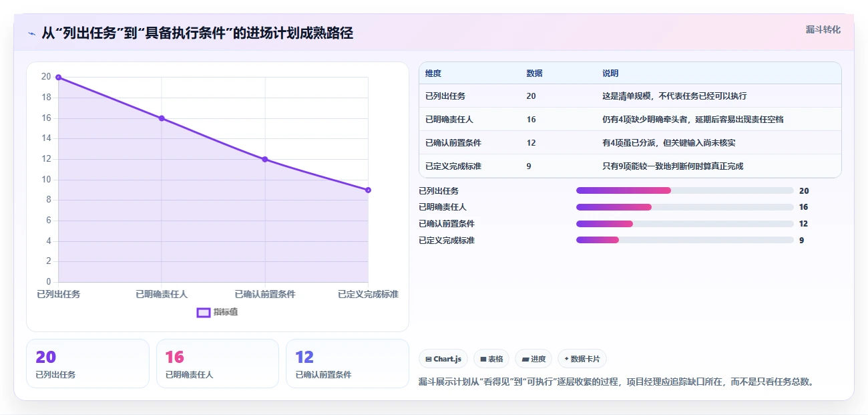Click the progress row label 已确认前置条件
This screenshot has height=415, width=868.
click(x=447, y=224)
